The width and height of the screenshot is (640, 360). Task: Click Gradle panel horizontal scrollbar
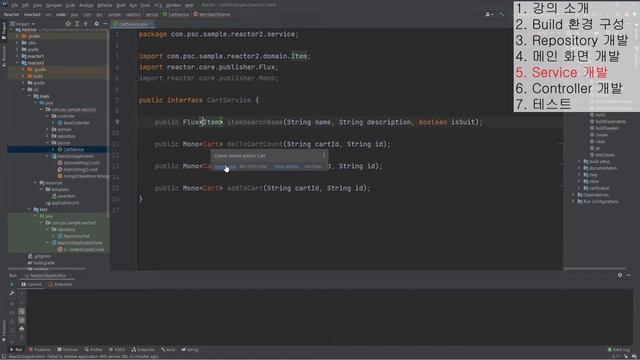[x=595, y=269]
